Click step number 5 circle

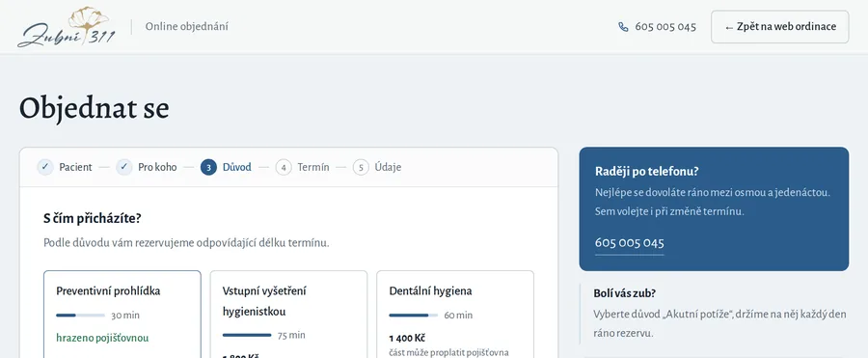pyautogui.click(x=361, y=167)
